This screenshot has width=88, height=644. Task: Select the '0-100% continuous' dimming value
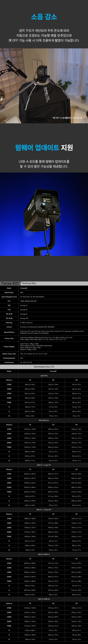[26, 322]
